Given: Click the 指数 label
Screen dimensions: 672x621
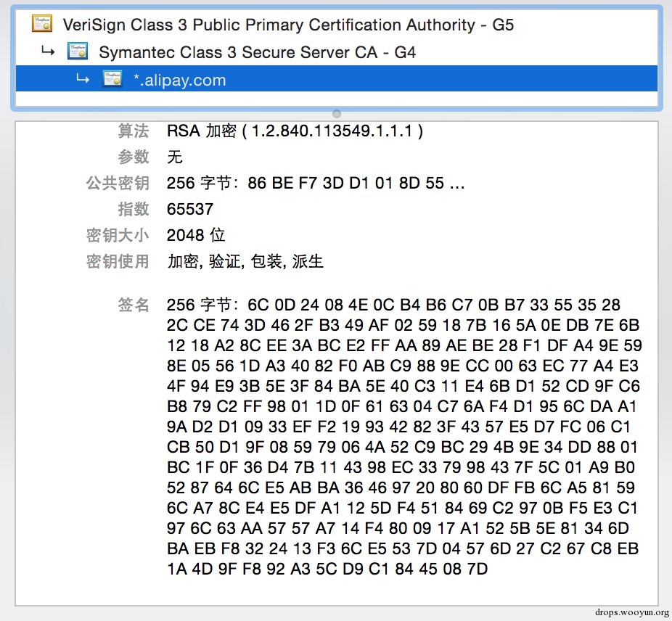Looking at the screenshot, I should pyautogui.click(x=134, y=209).
